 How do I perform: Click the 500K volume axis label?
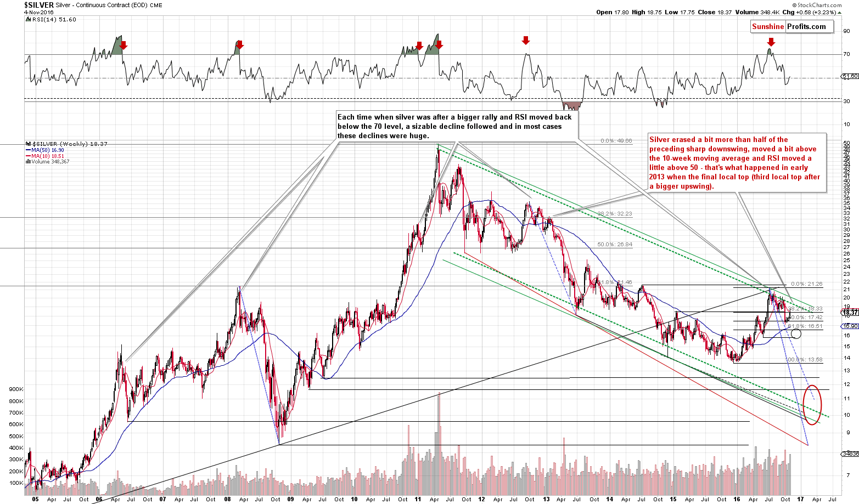click(16, 437)
